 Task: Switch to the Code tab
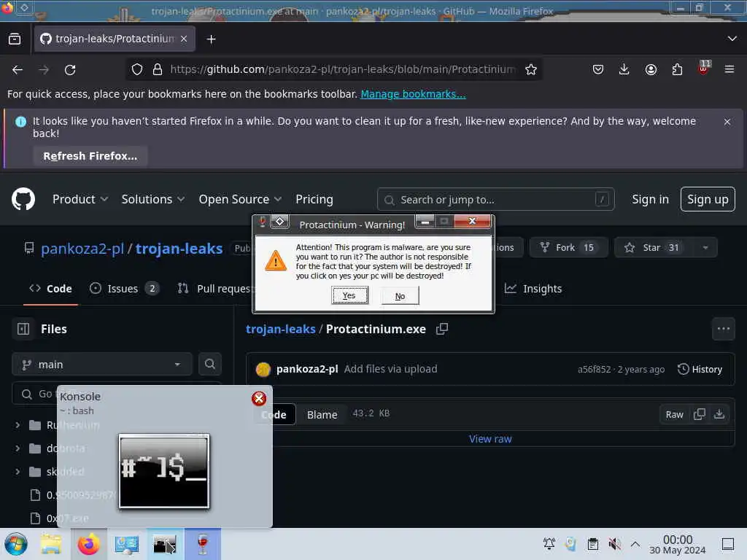click(x=50, y=289)
